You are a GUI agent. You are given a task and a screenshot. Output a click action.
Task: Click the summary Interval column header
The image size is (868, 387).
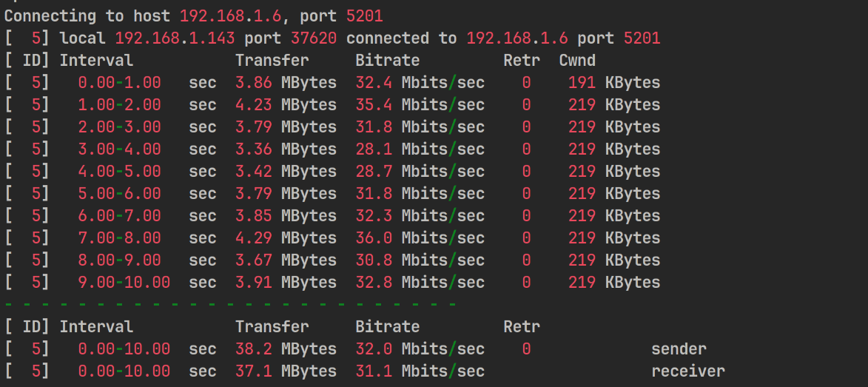(96, 326)
